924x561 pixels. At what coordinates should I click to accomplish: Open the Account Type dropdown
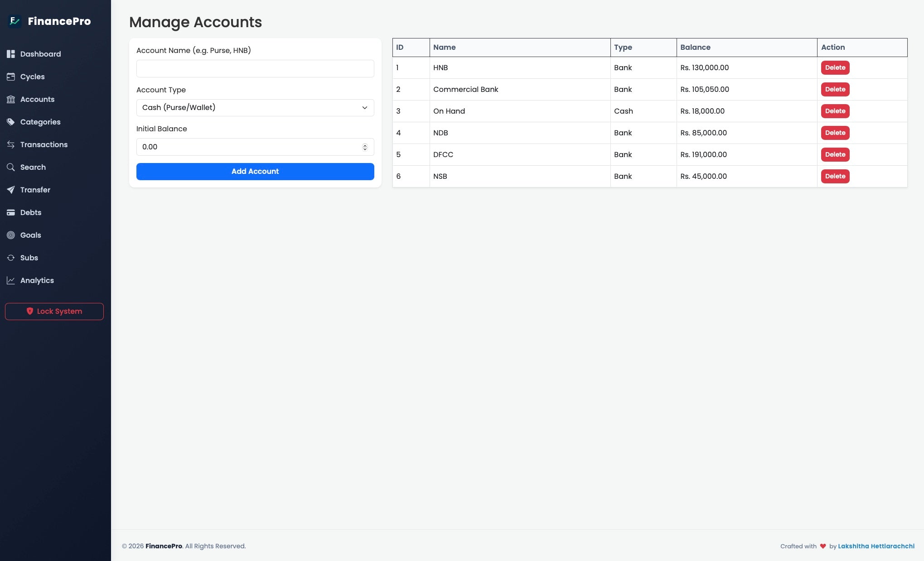255,108
